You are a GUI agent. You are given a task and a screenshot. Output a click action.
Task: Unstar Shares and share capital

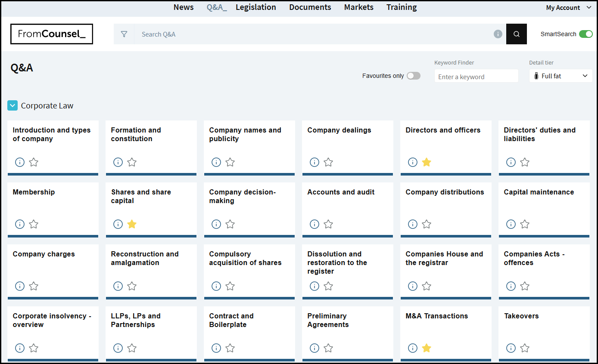pos(132,224)
